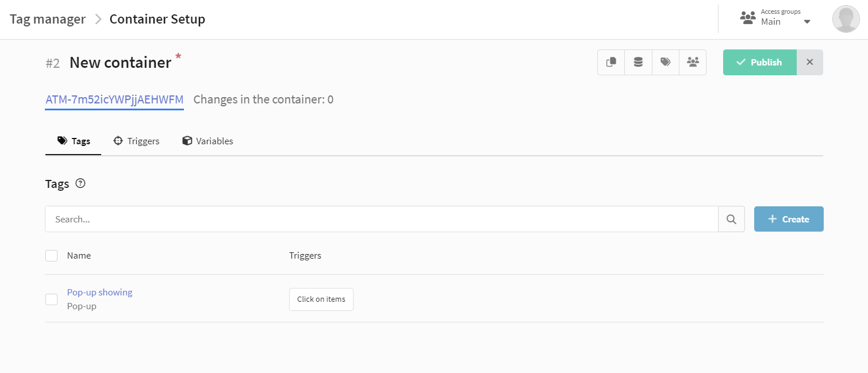The height and width of the screenshot is (373, 868).
Task: Open the Pop-up showing tag link
Action: (99, 292)
